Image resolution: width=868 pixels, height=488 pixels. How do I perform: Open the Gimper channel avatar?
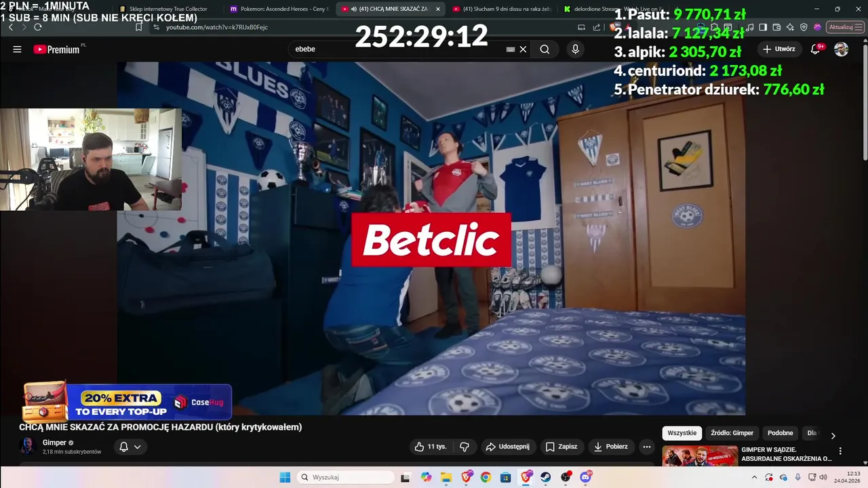tap(28, 446)
